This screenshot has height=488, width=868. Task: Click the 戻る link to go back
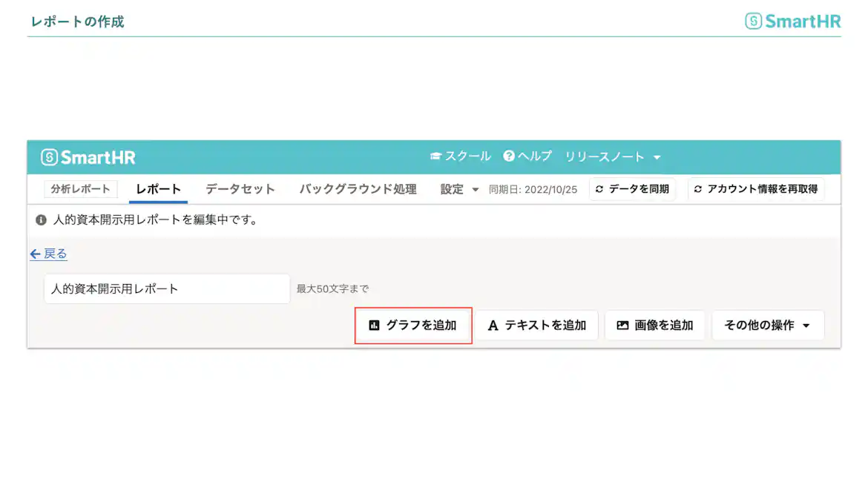[47, 254]
